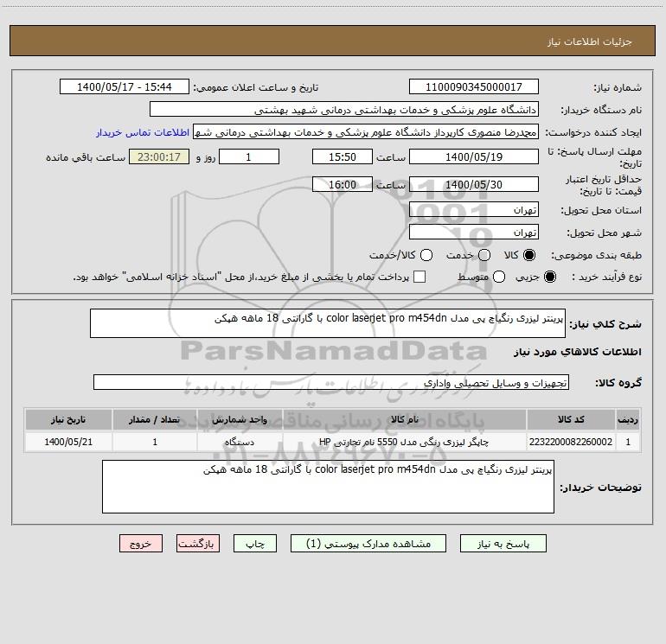Click product code 2232200082260002 cell

point(571,442)
